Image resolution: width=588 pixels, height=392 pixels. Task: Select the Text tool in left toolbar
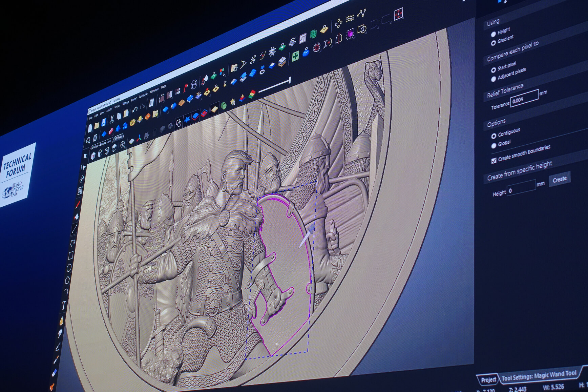[x=64, y=305]
